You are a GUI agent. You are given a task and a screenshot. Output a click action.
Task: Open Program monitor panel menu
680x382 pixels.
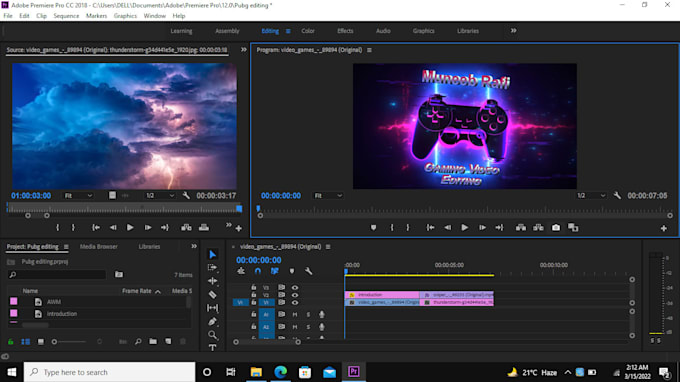pyautogui.click(x=369, y=50)
